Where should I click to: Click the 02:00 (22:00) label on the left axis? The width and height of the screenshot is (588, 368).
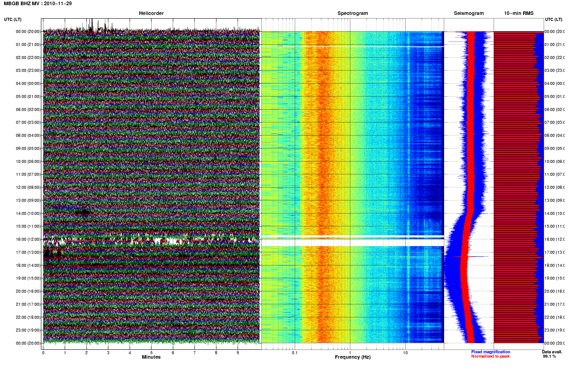tap(28, 58)
